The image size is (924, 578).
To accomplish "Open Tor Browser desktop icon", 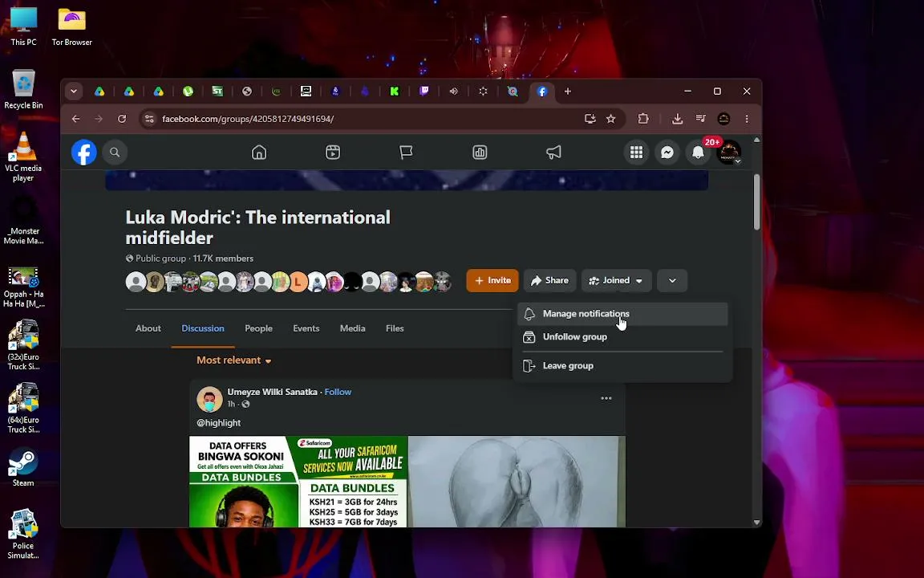I will pos(72,27).
